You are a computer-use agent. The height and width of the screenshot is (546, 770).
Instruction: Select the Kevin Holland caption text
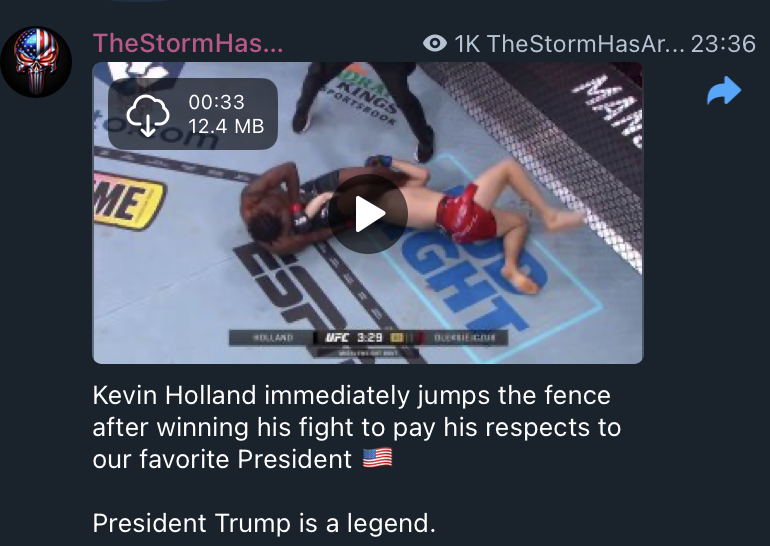click(357, 427)
